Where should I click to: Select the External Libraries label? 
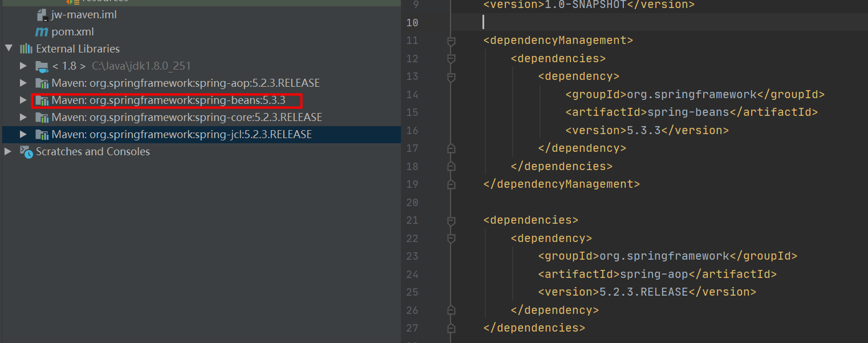(78, 49)
